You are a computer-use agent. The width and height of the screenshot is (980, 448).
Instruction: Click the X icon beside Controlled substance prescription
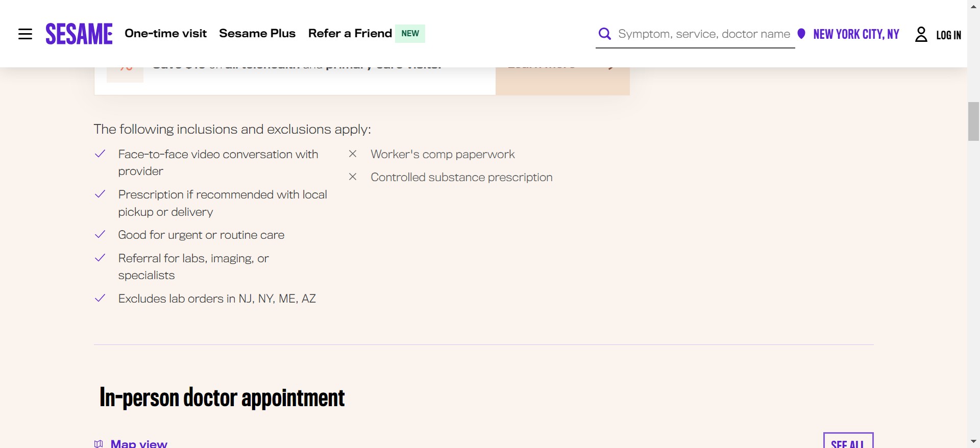coord(353,177)
